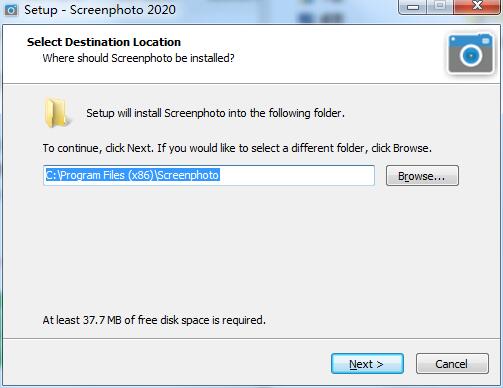The image size is (503, 388).
Task: Click 'Where should Screenphoto be installed?' subtitle
Action: 138,58
